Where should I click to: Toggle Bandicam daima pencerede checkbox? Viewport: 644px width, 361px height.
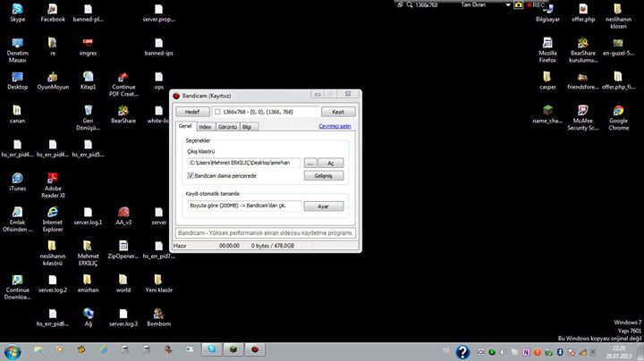pos(191,175)
